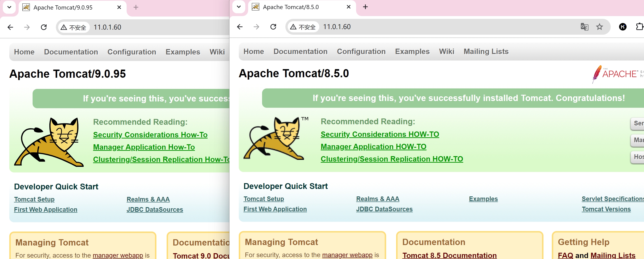Image resolution: width=644 pixels, height=259 pixels.
Task: Open Tomcat Setup link on 8.5.0 page
Action: 264,199
